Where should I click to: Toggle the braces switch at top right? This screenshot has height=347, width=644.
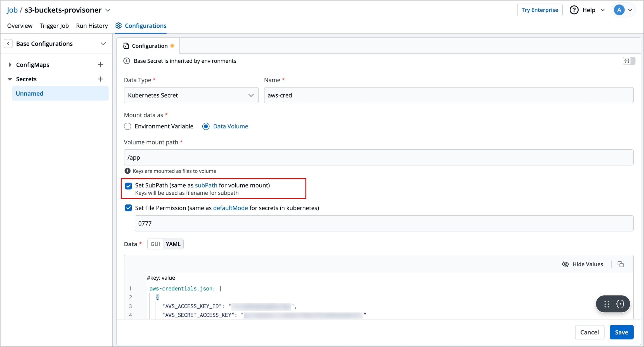tap(629, 61)
